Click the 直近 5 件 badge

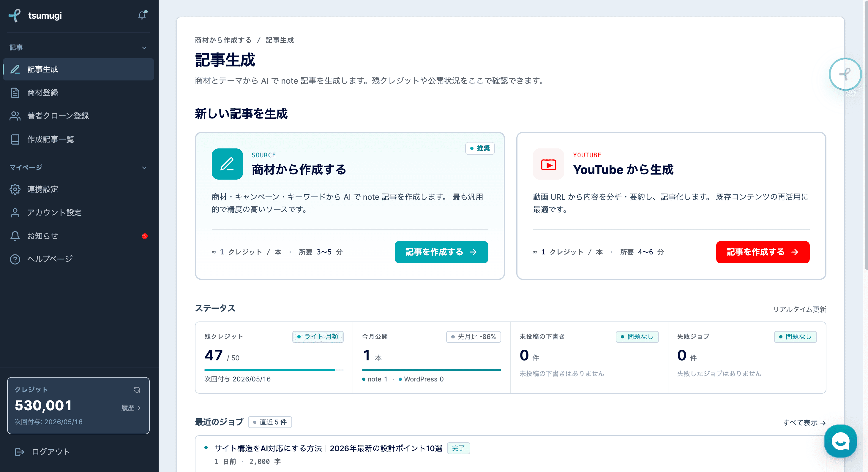click(270, 422)
